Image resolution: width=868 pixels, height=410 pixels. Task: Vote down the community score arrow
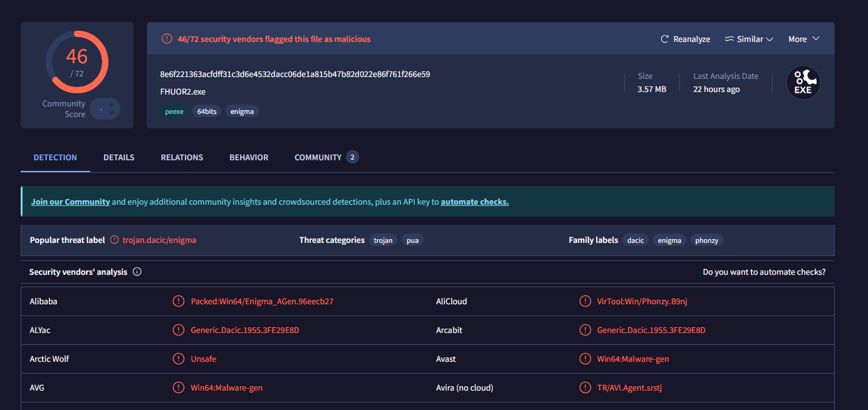coord(111,113)
